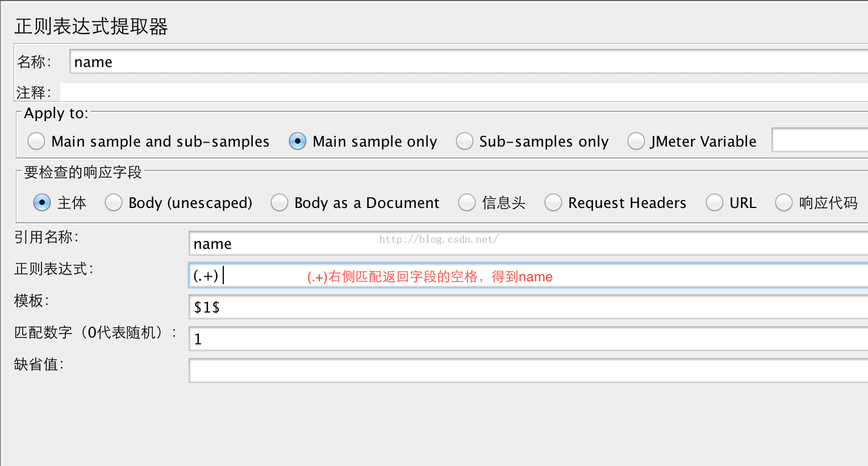Image resolution: width=868 pixels, height=466 pixels.
Task: Click the 引用名称 input field
Action: click(528, 243)
